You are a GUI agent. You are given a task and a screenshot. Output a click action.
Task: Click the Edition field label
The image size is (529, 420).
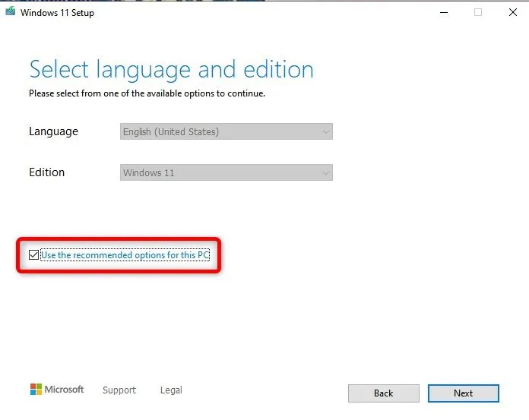(46, 172)
